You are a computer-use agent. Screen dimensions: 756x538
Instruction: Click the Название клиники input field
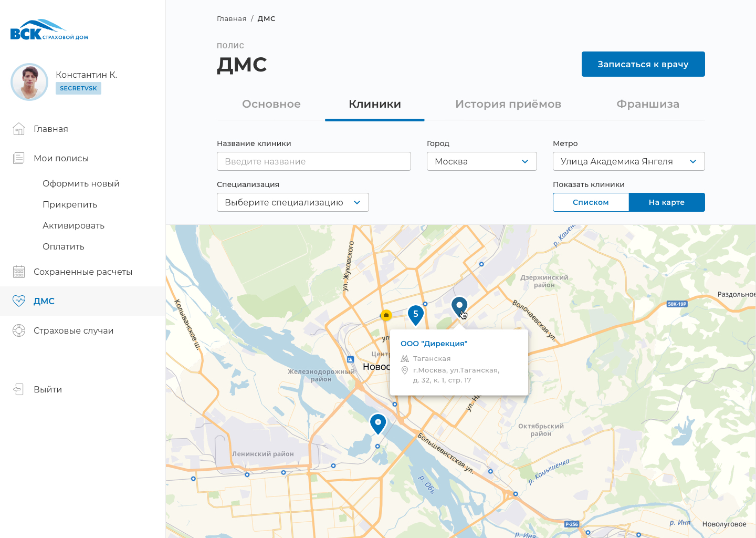pos(314,161)
